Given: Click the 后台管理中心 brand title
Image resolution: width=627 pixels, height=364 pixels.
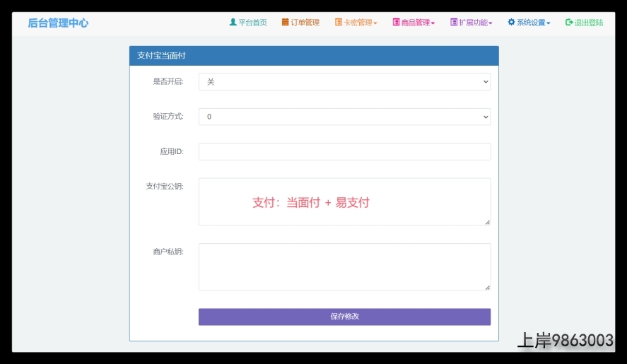Looking at the screenshot, I should [58, 23].
